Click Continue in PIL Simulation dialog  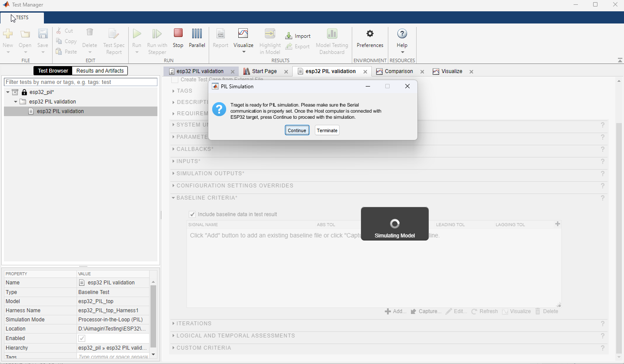point(297,130)
